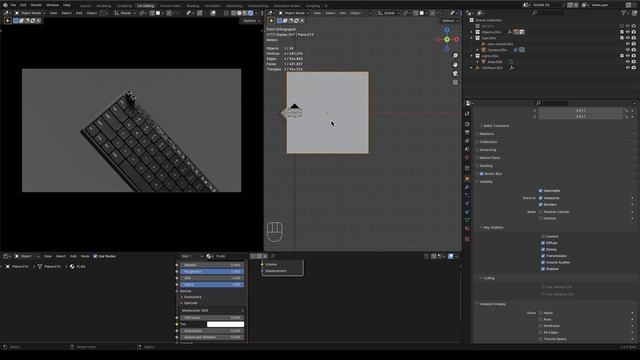Open Object Mode dropdown in left viewport
Screen dimensions: 640x360
tap(30, 13)
